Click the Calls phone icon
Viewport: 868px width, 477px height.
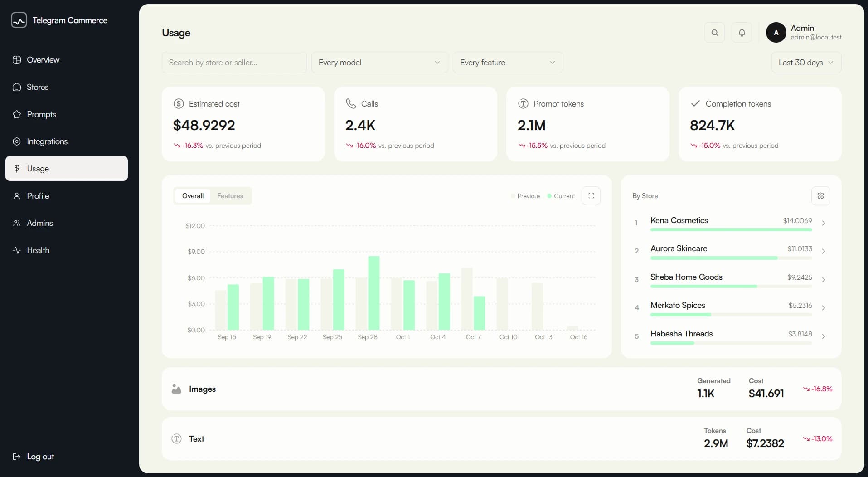(x=351, y=104)
